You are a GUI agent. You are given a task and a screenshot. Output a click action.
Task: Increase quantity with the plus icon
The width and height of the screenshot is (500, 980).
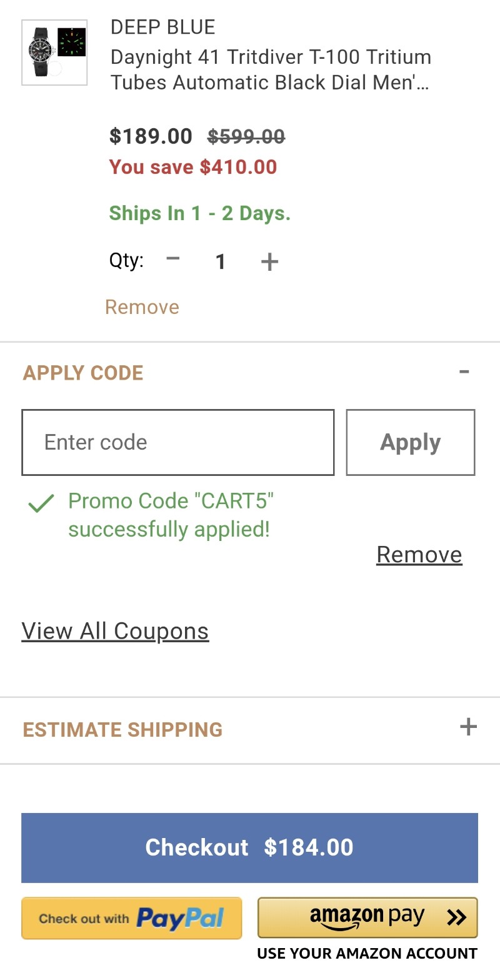tap(269, 261)
